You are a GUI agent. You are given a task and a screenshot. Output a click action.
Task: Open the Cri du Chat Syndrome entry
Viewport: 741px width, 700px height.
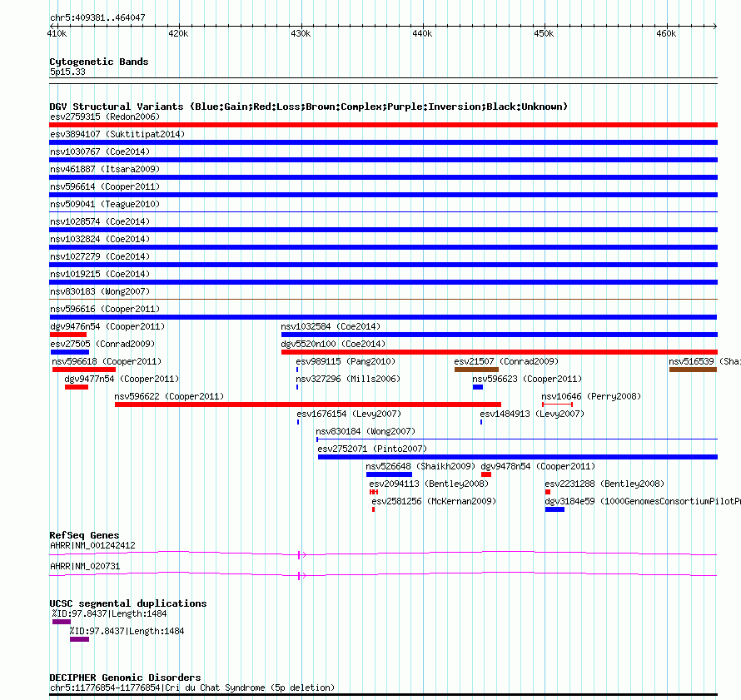pyautogui.click(x=192, y=688)
